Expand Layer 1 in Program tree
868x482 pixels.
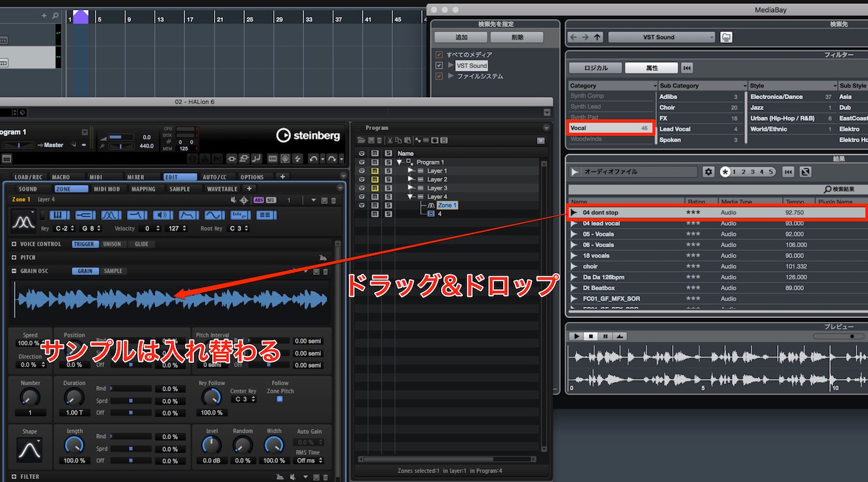410,171
